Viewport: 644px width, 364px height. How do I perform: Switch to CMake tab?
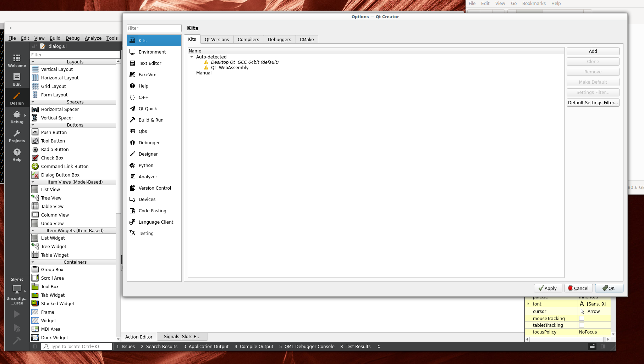pyautogui.click(x=307, y=39)
